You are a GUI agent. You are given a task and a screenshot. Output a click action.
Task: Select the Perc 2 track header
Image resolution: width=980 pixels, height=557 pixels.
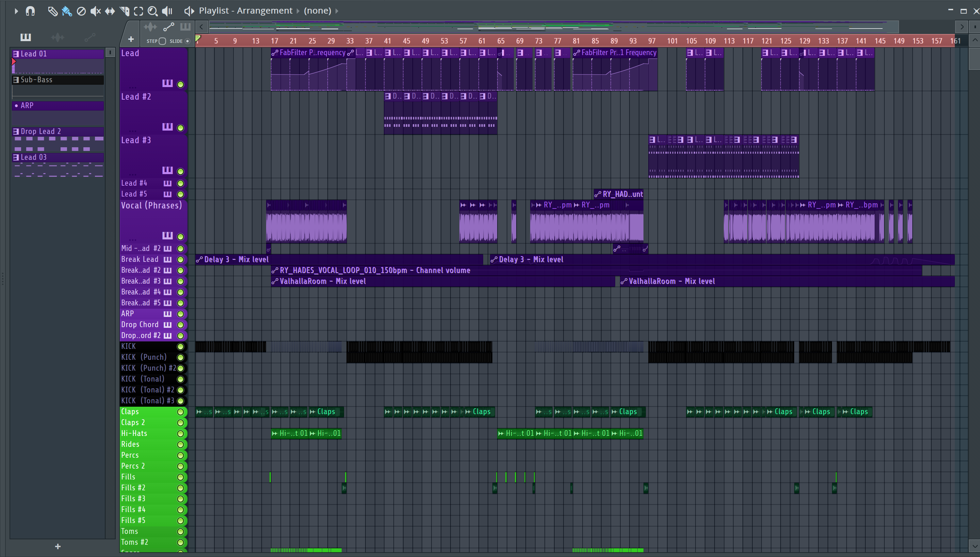point(153,466)
